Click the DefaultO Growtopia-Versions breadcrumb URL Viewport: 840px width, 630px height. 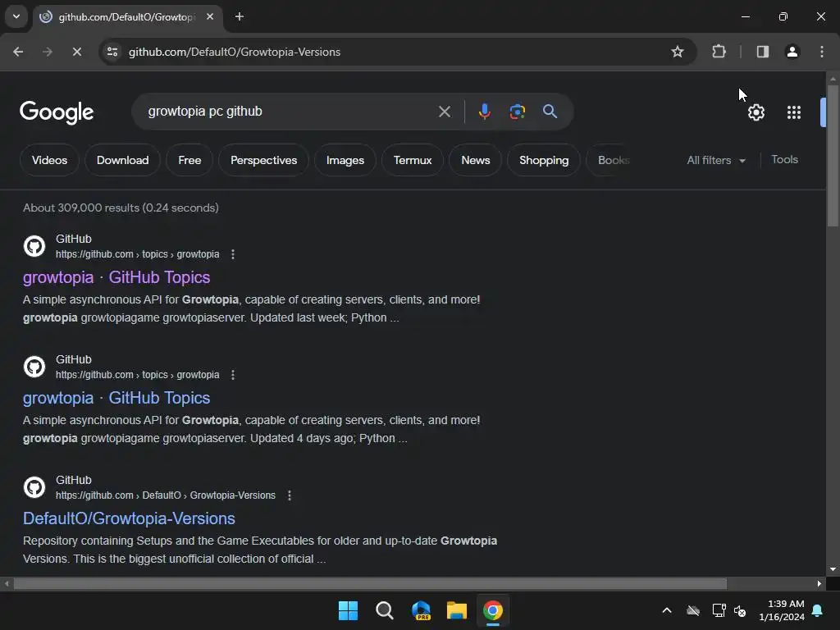click(x=166, y=495)
